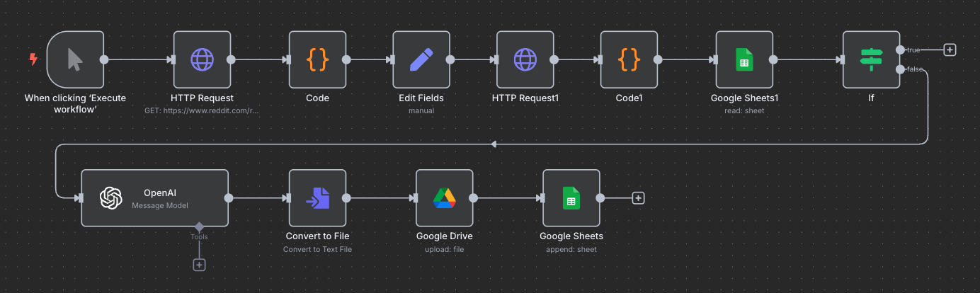Click the 'Google Sheets1' label
The width and height of the screenshot is (980, 293).
click(x=744, y=98)
